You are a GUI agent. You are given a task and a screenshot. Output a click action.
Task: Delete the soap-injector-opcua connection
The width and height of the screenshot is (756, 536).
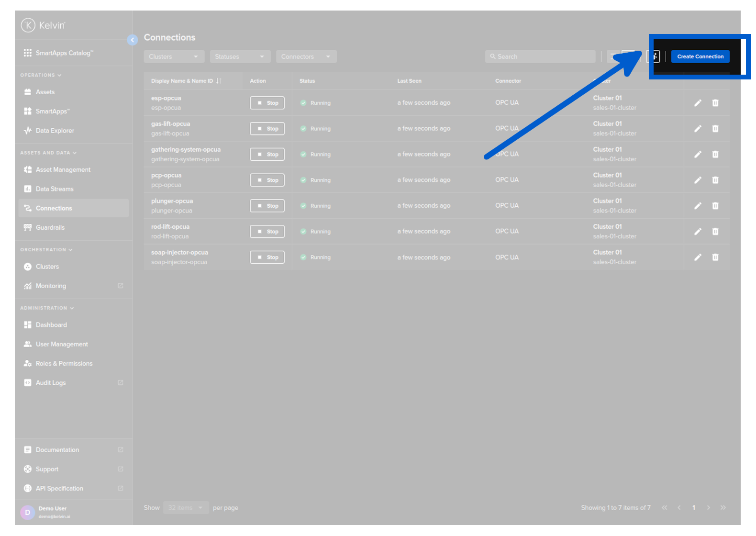715,257
